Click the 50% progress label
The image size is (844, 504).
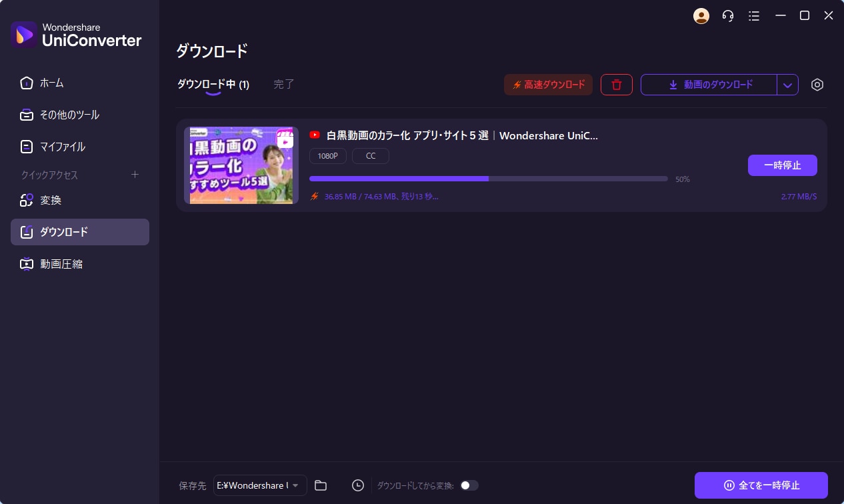pos(683,179)
